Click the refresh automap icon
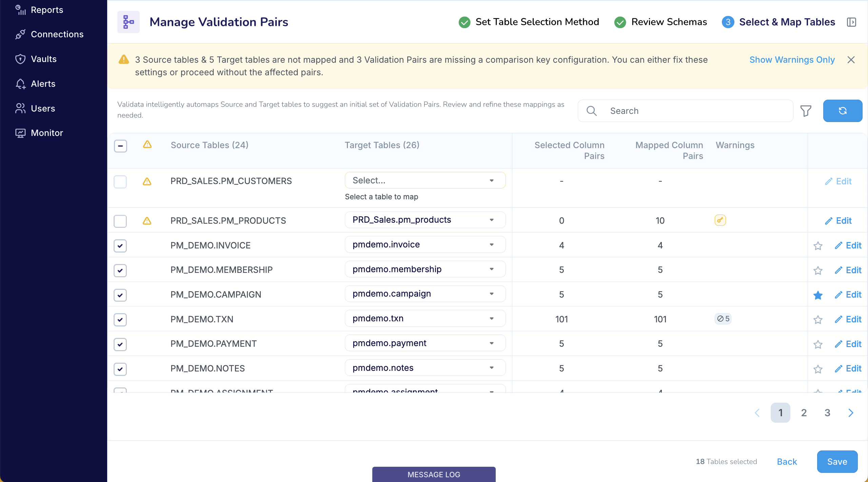The image size is (868, 482). click(x=842, y=111)
